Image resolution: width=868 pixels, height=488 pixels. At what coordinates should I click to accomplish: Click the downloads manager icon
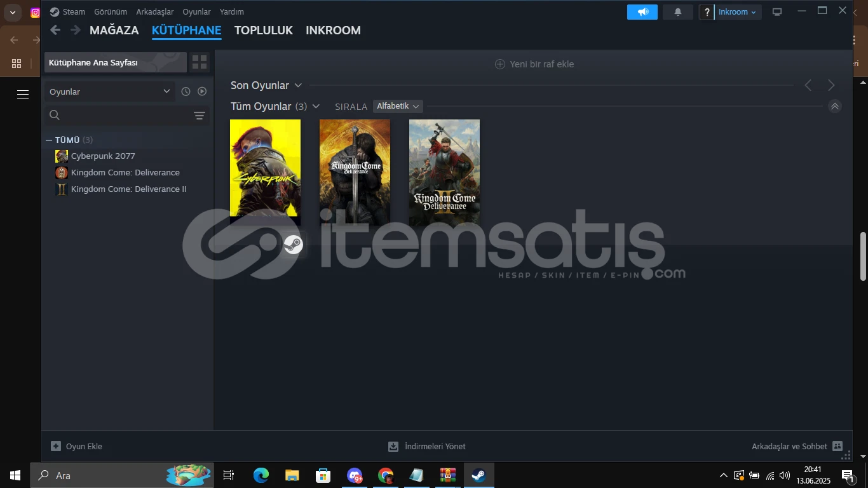pyautogui.click(x=393, y=447)
